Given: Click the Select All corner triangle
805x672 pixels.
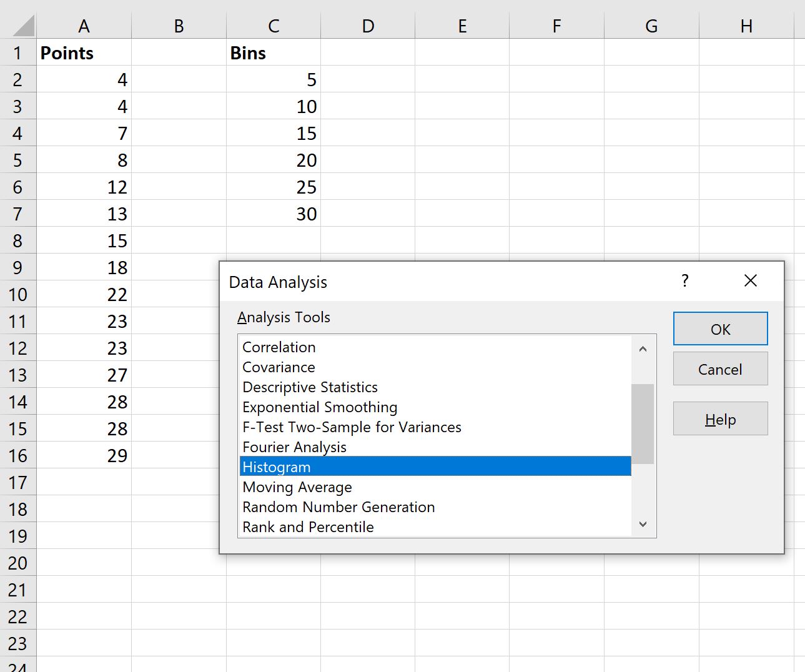Looking at the screenshot, I should (x=23, y=26).
